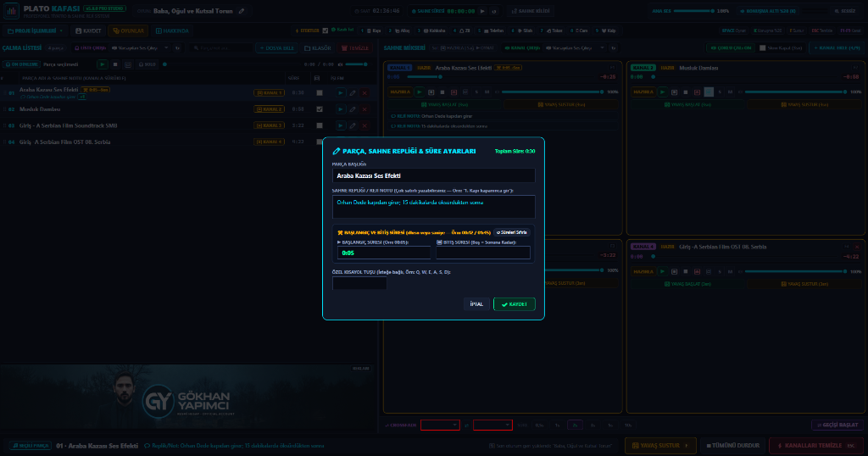The width and height of the screenshot is (868, 456).
Task: Stop Kanal 2 in the mixer
Action: coord(685,92)
